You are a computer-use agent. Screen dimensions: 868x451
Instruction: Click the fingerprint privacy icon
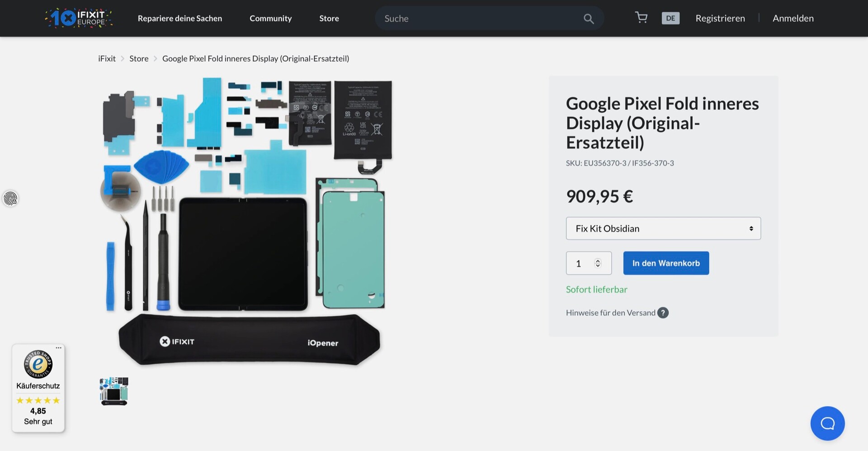point(10,198)
